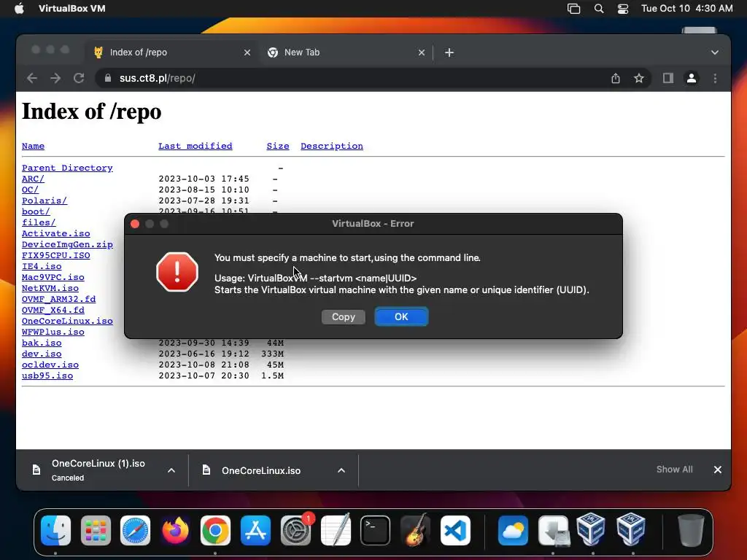The width and height of the screenshot is (747, 560).
Task: Open Google Chrome in the dock
Action: pos(215,530)
